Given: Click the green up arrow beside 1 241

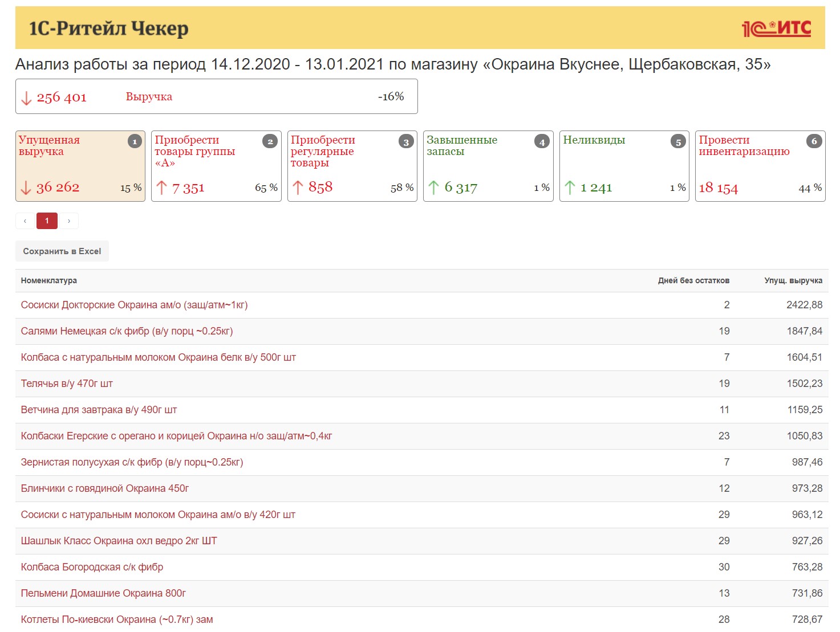Looking at the screenshot, I should (570, 187).
